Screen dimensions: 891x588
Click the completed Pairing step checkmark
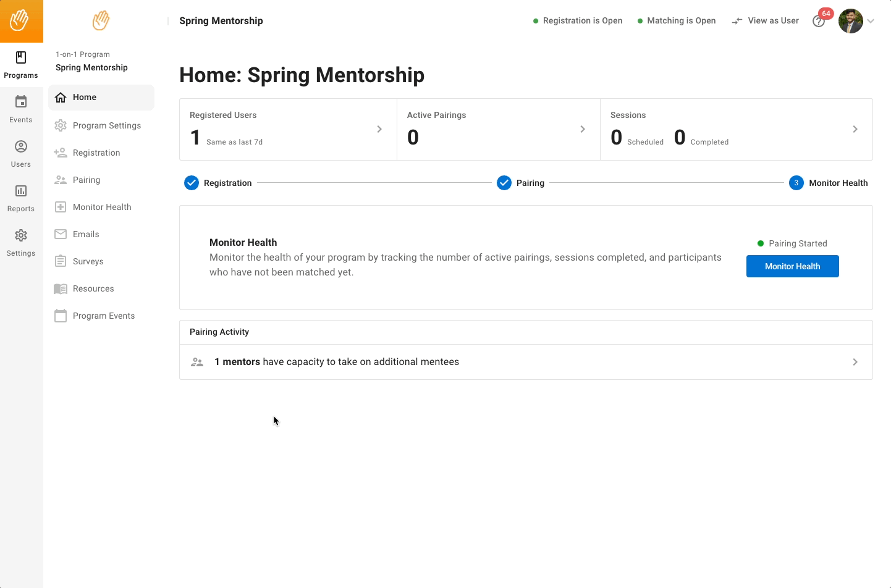504,183
